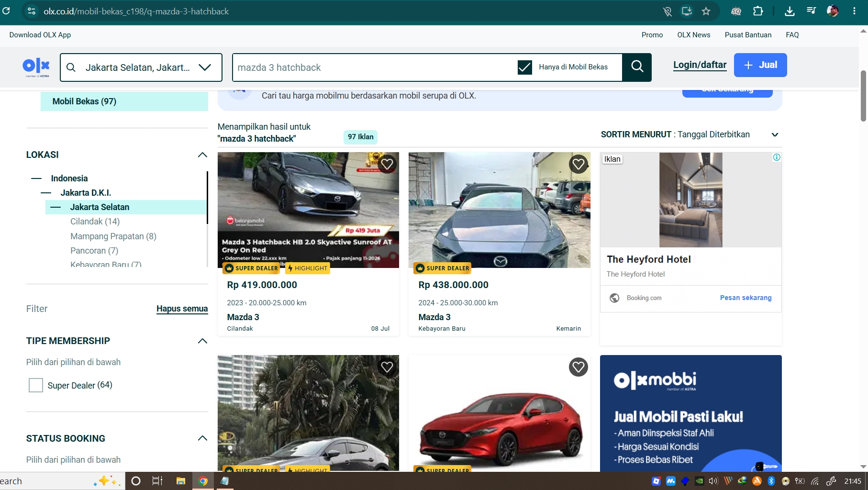Open the Extensions puzzle icon
Viewport: 868px width, 490px height.
758,11
